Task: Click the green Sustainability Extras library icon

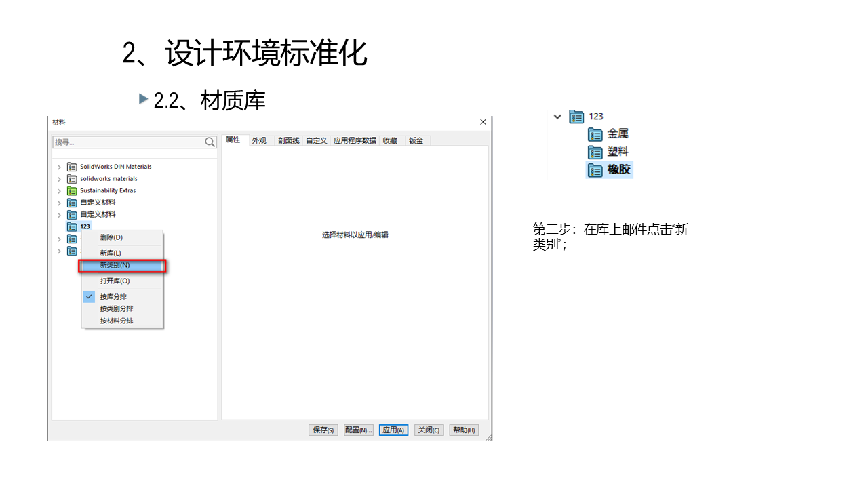Action: click(x=72, y=191)
